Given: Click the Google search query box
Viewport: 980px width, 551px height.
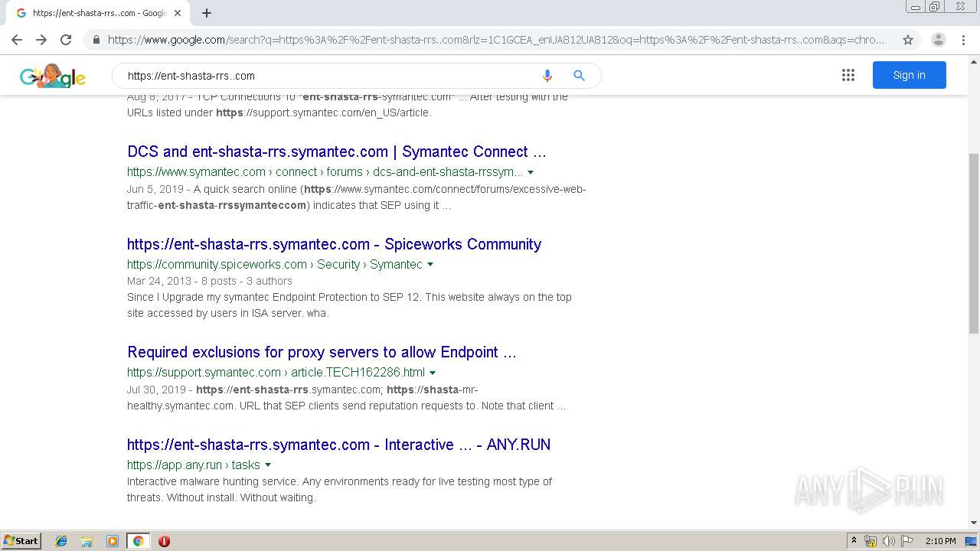Looking at the screenshot, I should pyautogui.click(x=325, y=76).
